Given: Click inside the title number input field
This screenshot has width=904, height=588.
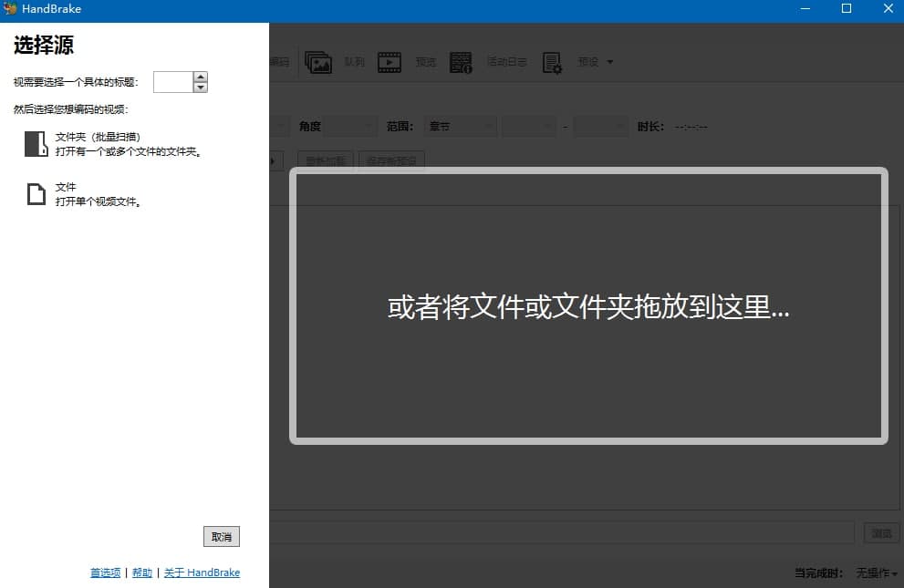Looking at the screenshot, I should pos(175,81).
